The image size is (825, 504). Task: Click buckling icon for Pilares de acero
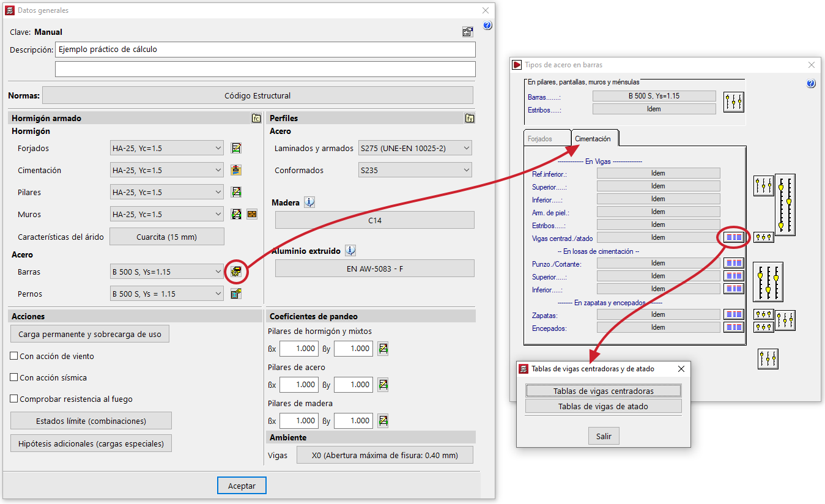pyautogui.click(x=383, y=385)
